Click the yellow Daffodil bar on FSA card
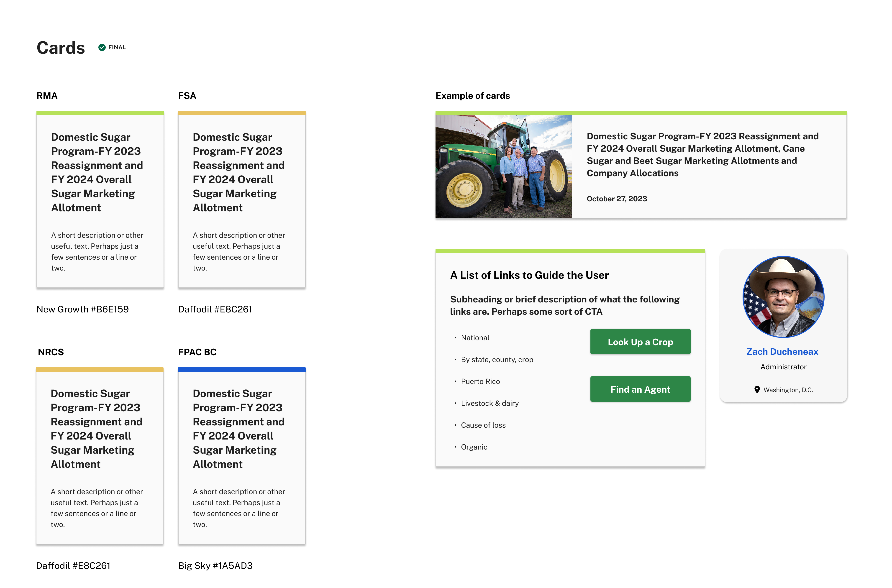The image size is (892, 588). [x=242, y=113]
